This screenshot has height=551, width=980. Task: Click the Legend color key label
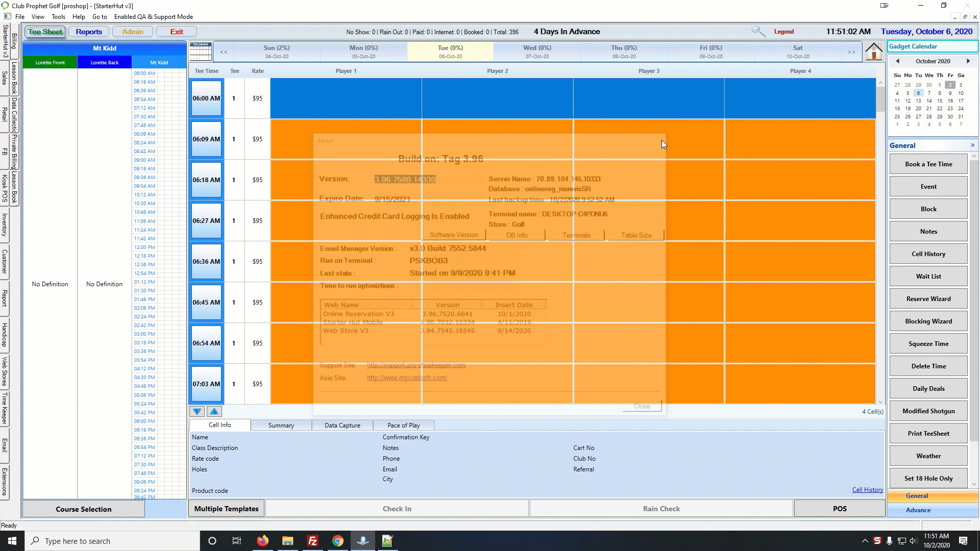point(783,32)
